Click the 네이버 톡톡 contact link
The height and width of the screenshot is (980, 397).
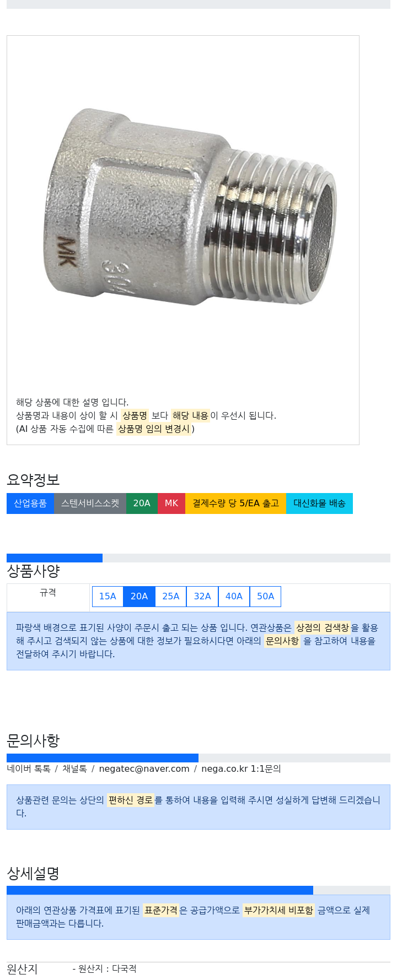pos(29,768)
